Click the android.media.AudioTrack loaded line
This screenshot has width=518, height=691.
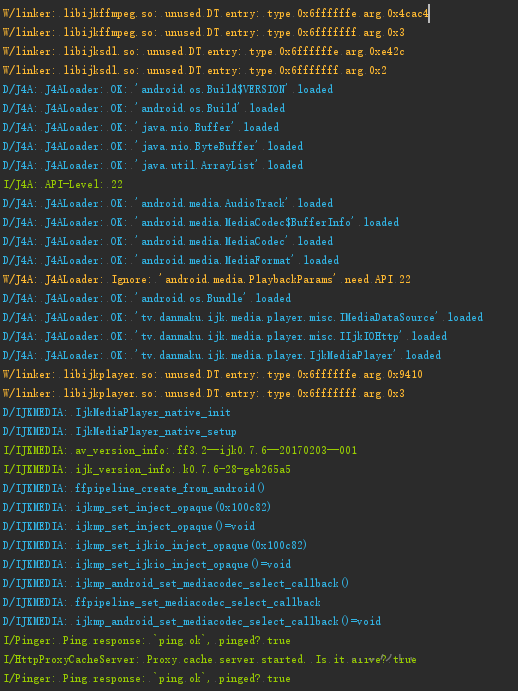[x=168, y=203]
